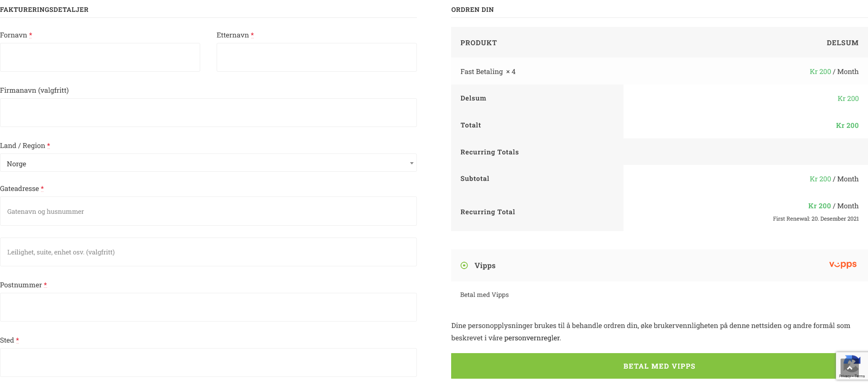Open the Norge country select box
The image size is (868, 386).
coord(208,163)
